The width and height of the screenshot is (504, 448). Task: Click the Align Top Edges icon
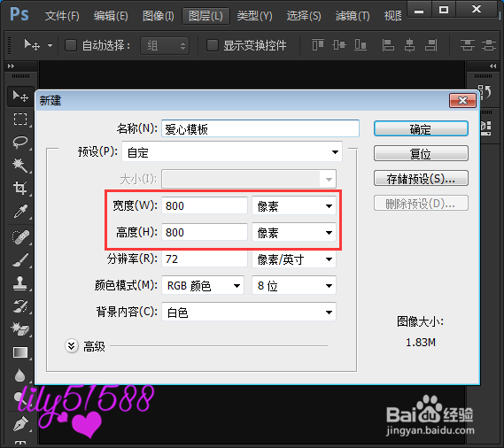pyautogui.click(x=318, y=45)
